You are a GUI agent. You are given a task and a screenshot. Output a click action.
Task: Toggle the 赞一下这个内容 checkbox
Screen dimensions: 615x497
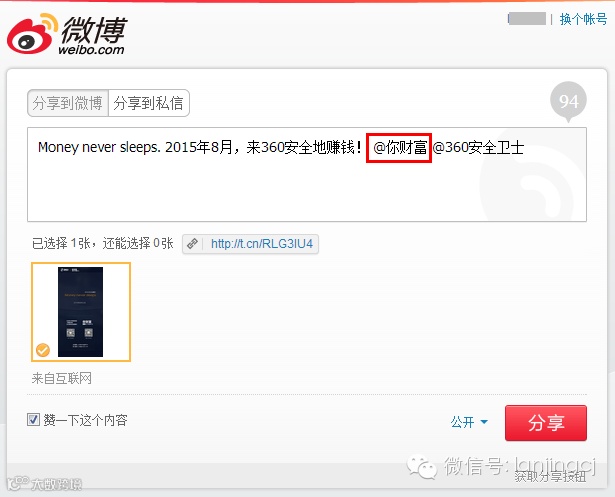(33, 419)
